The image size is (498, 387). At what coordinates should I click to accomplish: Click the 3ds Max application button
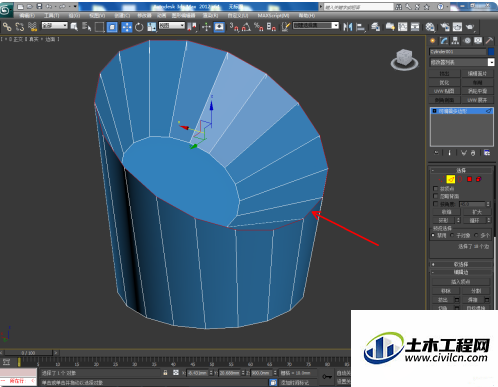(6, 10)
